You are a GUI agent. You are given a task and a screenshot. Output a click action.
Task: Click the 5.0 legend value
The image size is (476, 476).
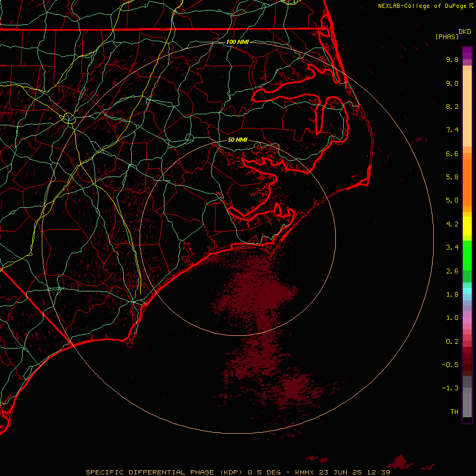click(x=452, y=200)
